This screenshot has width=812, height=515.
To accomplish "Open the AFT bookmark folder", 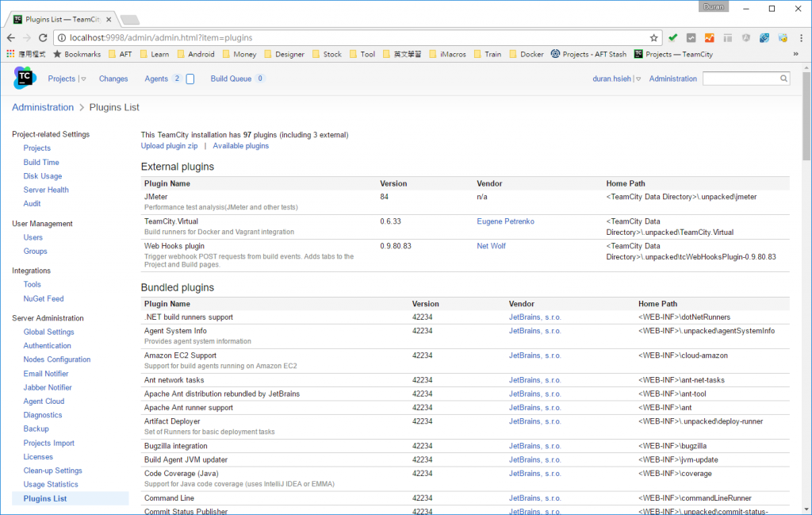I will coord(121,54).
